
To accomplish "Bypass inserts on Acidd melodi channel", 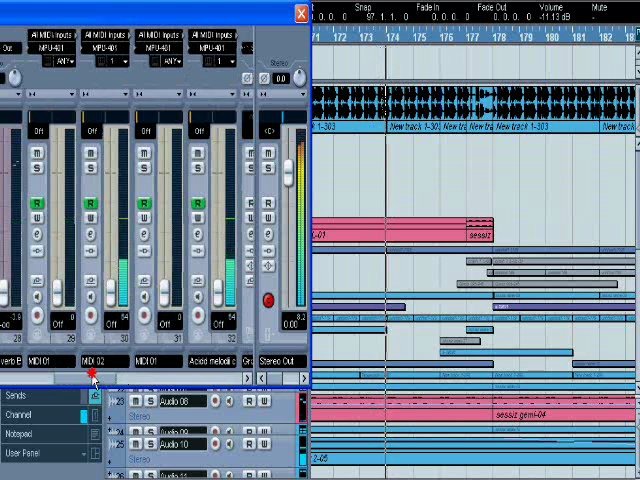I will click(x=198, y=251).
